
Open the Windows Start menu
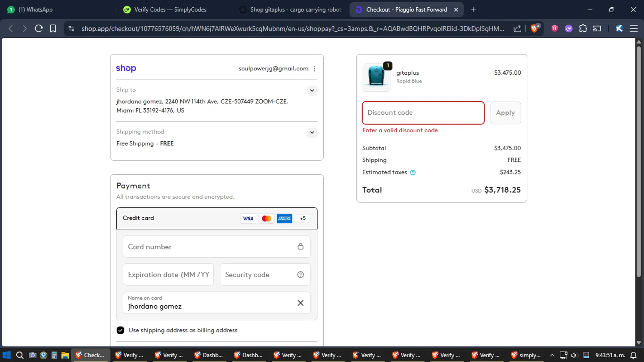click(x=6, y=355)
